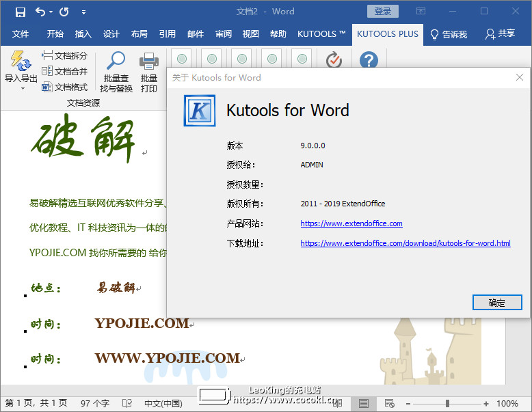Click the fifth green circle ribbon button
This screenshot has height=412, width=532.
pyautogui.click(x=302, y=59)
